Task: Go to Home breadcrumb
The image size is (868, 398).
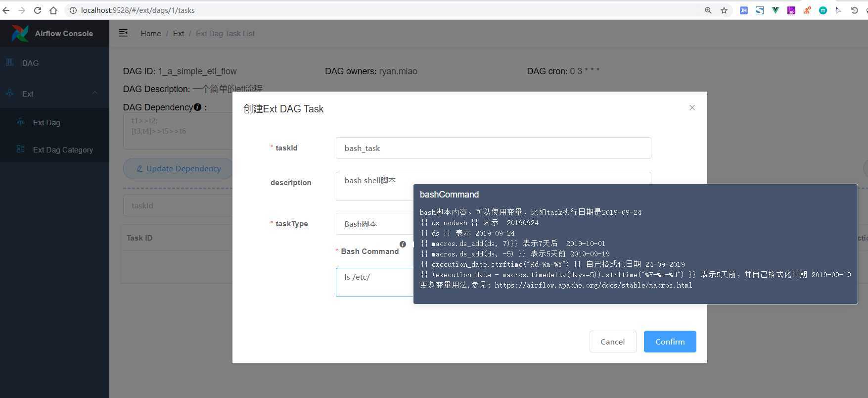Action: 151,34
